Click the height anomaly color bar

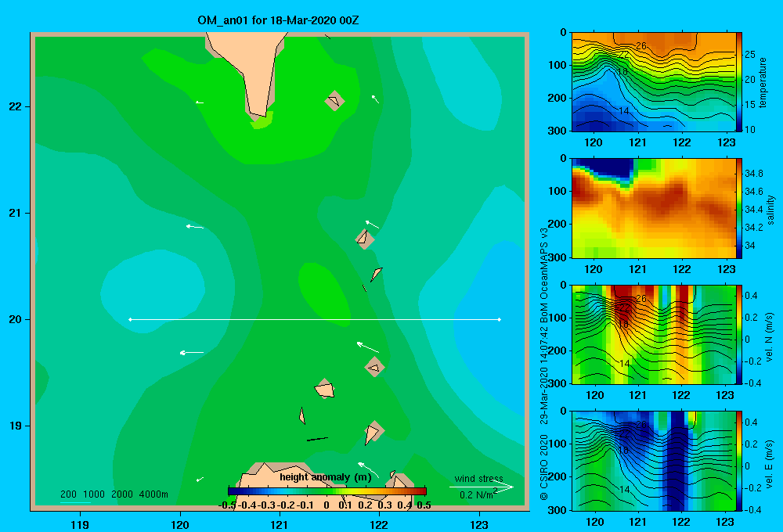click(327, 491)
